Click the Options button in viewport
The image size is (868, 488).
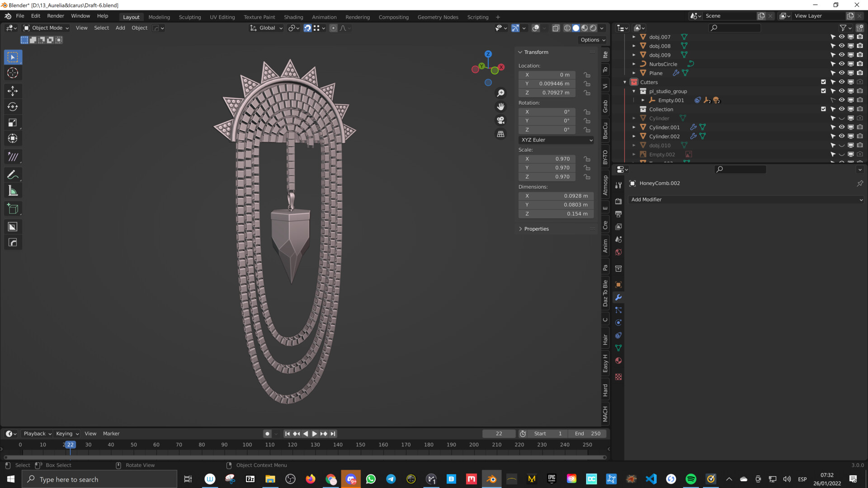592,40
